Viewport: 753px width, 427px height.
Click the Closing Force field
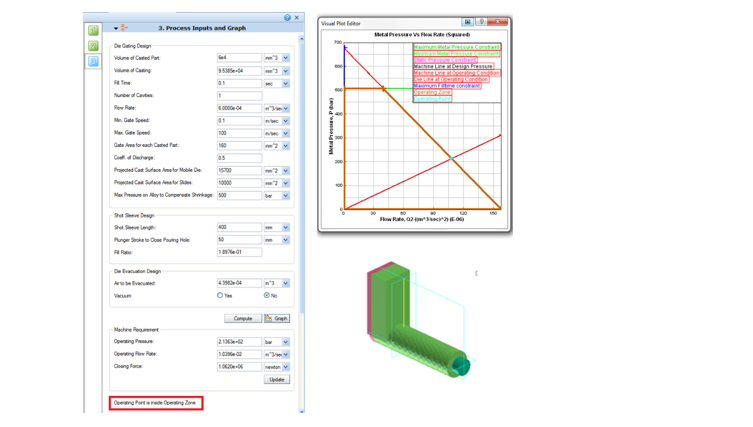(239, 367)
